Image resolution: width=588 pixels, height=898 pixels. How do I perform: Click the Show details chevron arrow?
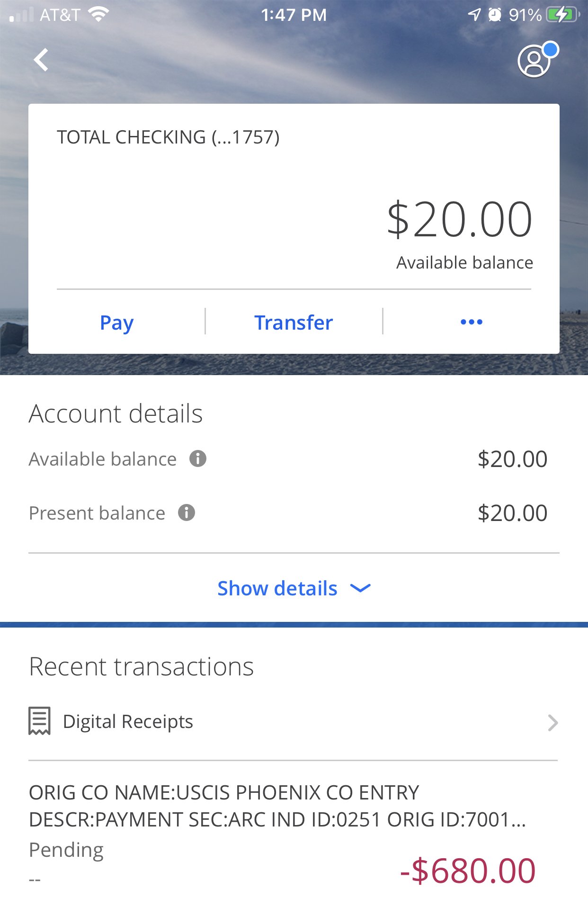click(x=360, y=588)
